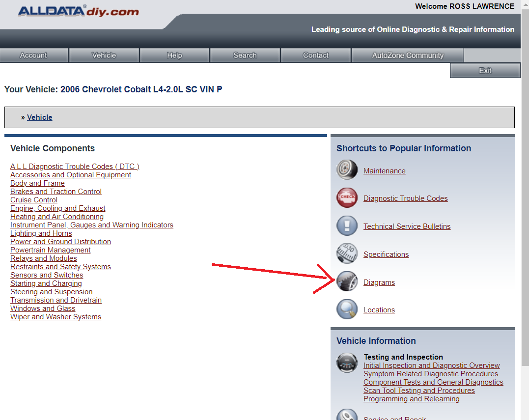
Task: Click the Maintenance tire icon
Action: 347,169
